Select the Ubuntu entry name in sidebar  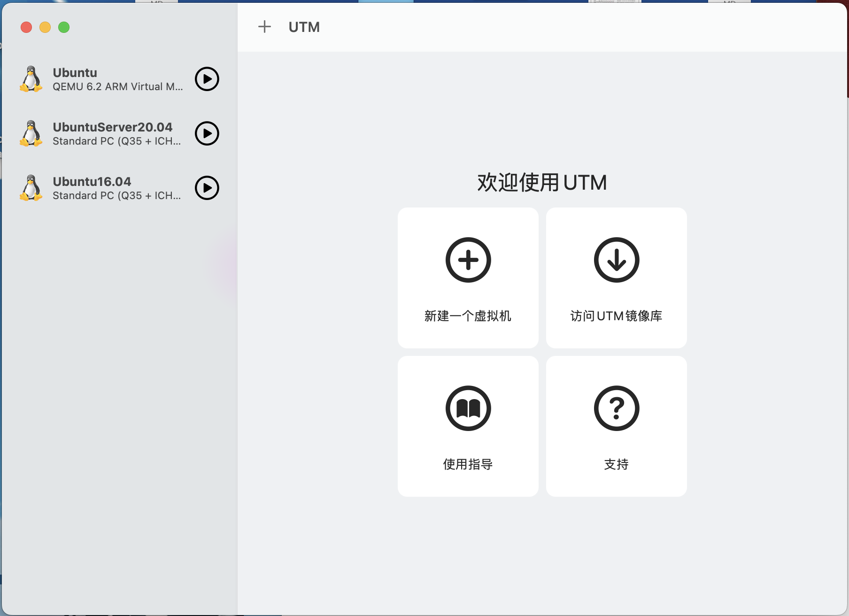75,73
